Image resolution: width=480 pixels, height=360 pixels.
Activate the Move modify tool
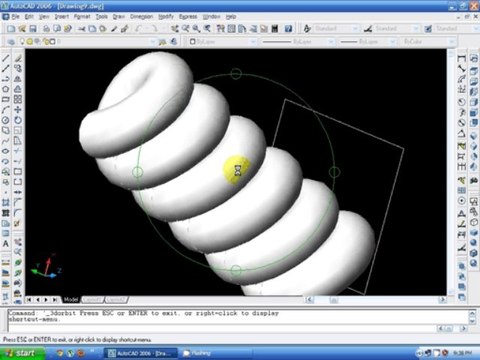click(18, 110)
